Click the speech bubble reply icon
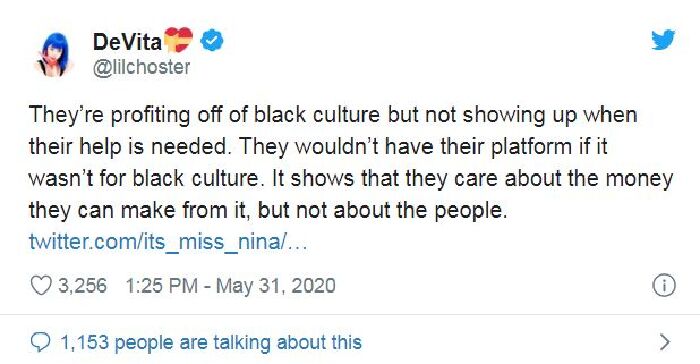This screenshot has height=364, width=700. pos(40,343)
